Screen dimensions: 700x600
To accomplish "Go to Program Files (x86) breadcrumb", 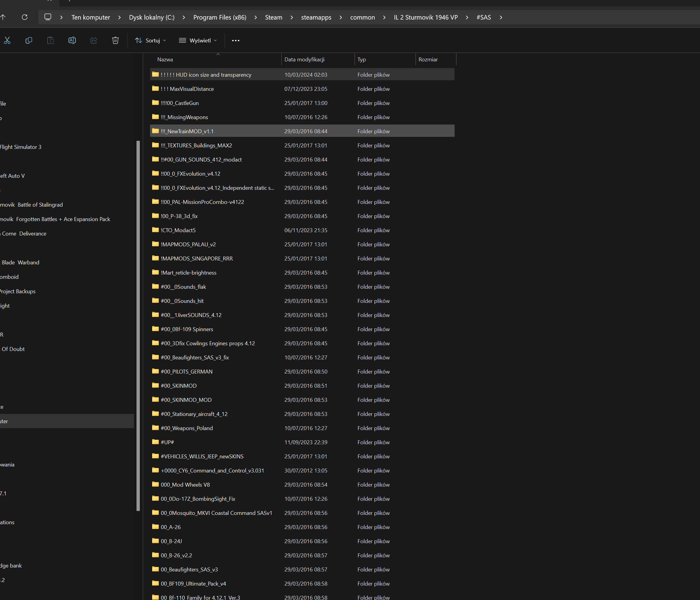I will pyautogui.click(x=220, y=17).
